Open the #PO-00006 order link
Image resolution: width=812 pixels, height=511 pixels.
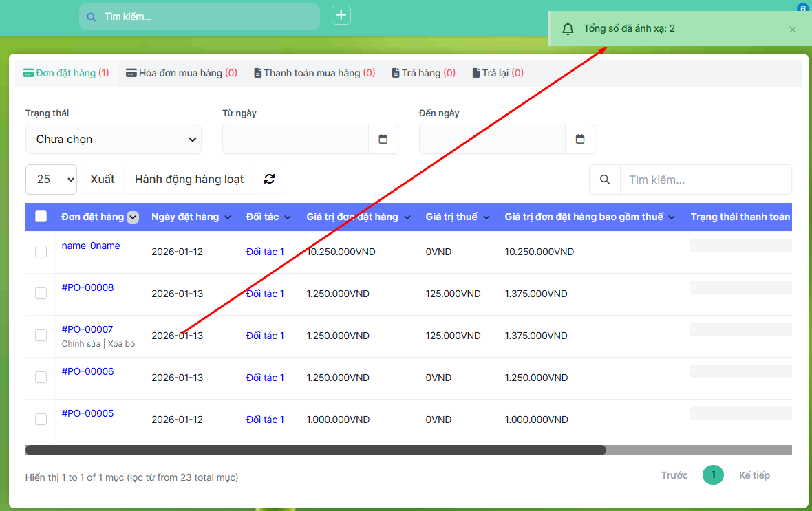pos(87,371)
